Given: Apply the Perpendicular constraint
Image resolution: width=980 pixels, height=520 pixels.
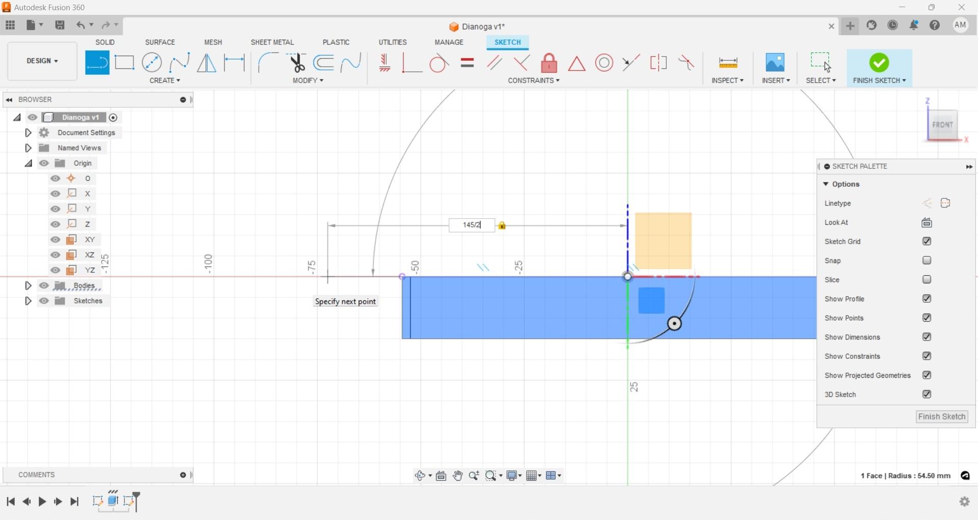Looking at the screenshot, I should 521,63.
